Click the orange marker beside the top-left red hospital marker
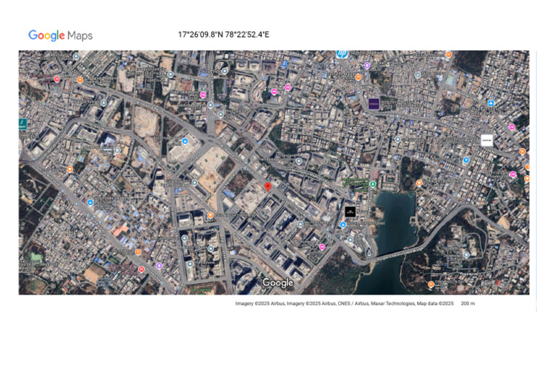Image resolution: width=555 pixels, height=392 pixels. tap(80, 80)
